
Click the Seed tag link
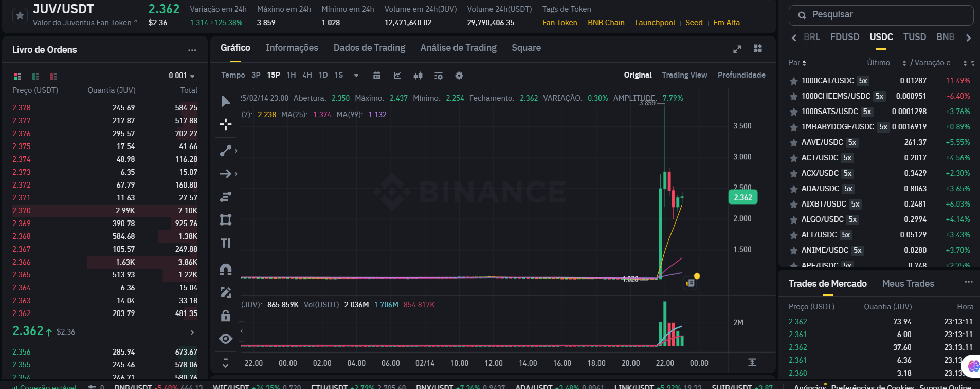694,23
